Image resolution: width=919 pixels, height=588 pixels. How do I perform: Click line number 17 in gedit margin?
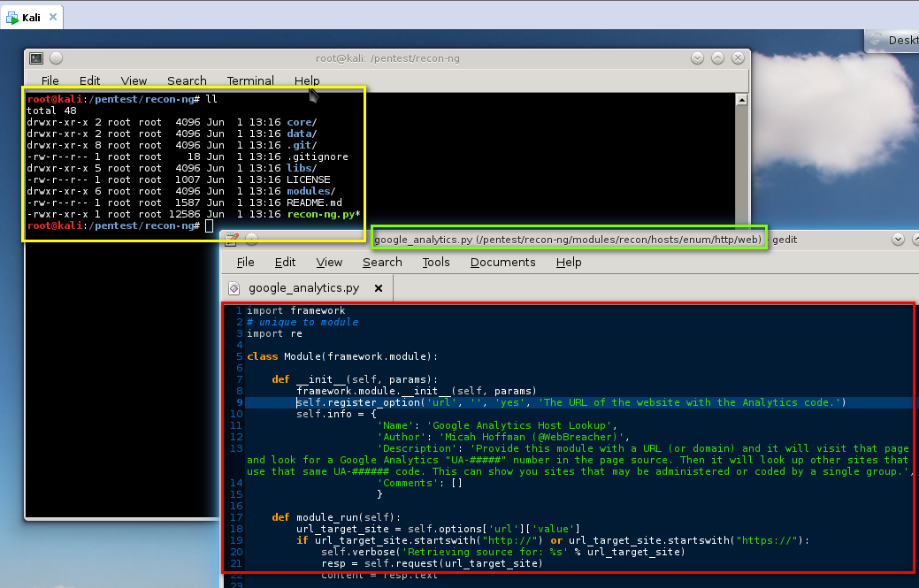(236, 517)
